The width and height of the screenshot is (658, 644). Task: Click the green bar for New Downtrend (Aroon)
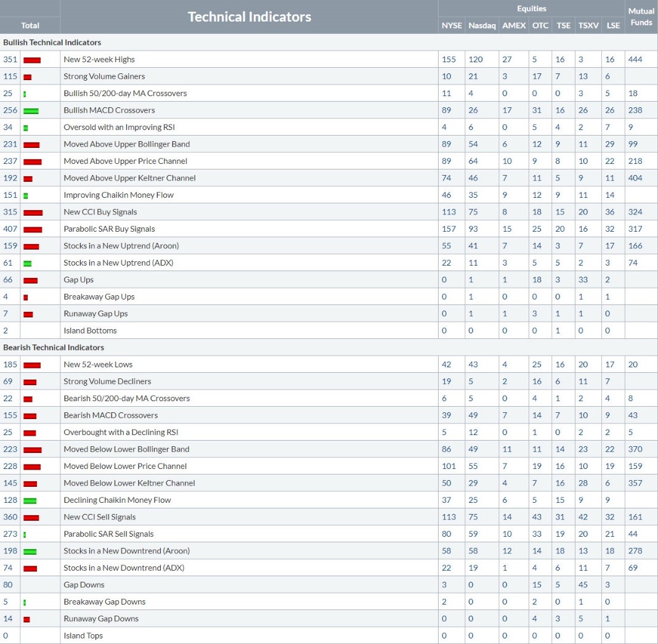pyautogui.click(x=30, y=552)
